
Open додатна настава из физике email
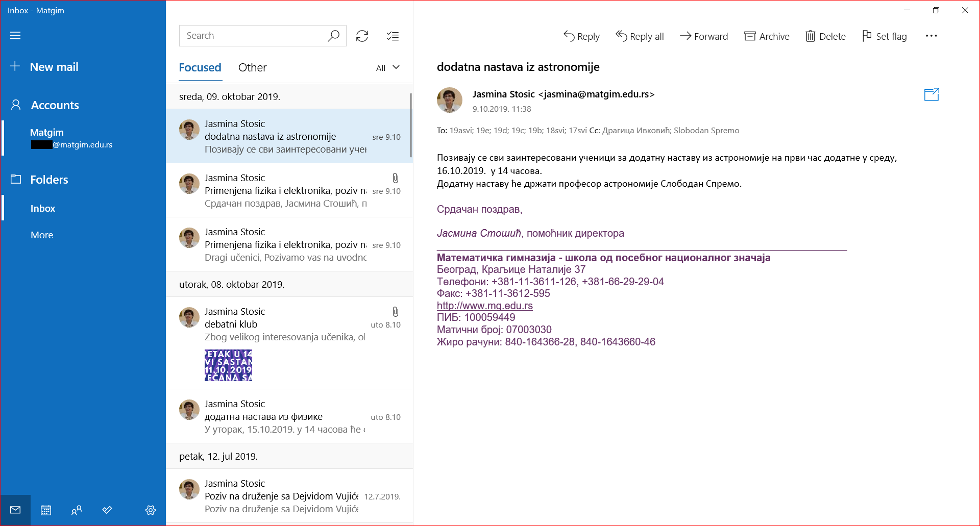(x=289, y=416)
